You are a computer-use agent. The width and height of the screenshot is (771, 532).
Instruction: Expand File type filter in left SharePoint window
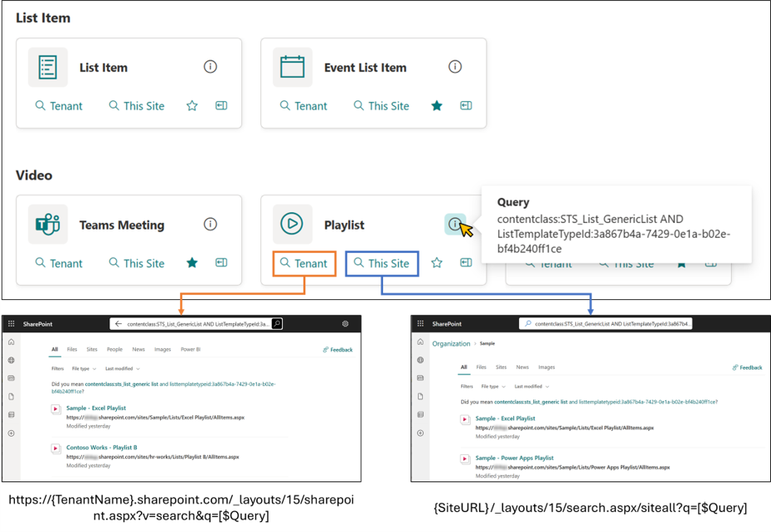tap(84, 368)
